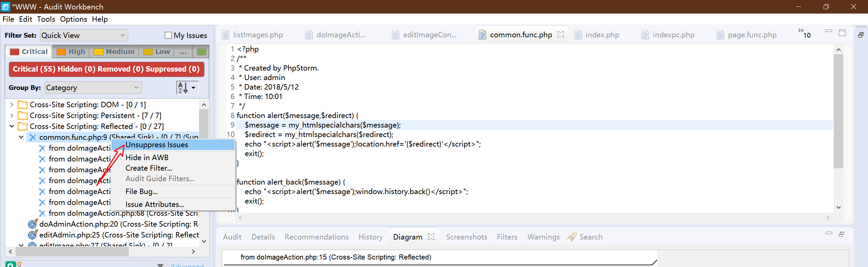
Task: Open the Options menu
Action: 73,19
